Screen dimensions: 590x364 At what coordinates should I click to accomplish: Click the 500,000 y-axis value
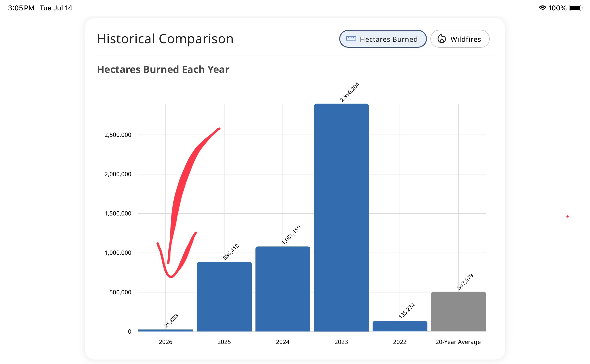(x=120, y=292)
